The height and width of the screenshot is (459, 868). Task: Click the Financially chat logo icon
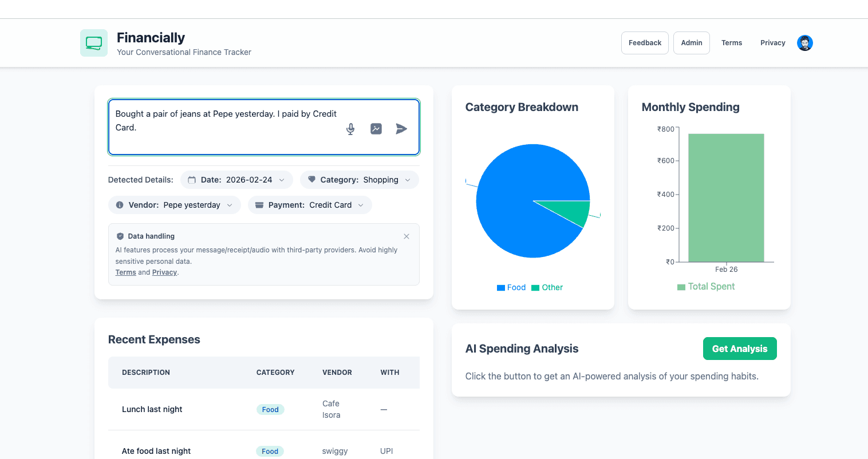(93, 42)
